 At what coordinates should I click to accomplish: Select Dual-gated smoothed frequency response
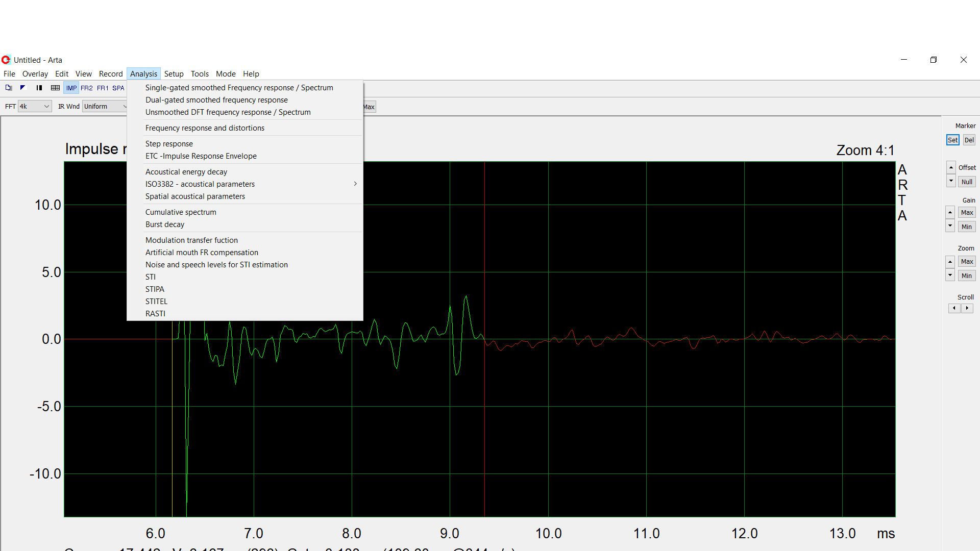click(x=245, y=100)
